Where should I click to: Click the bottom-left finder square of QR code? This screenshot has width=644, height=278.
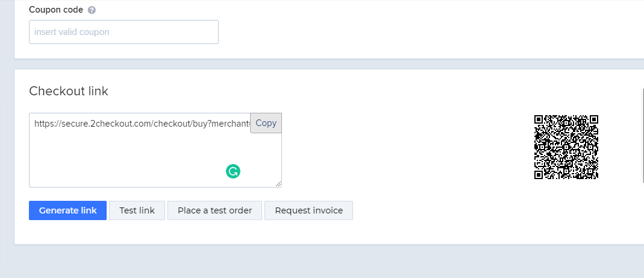pyautogui.click(x=539, y=174)
